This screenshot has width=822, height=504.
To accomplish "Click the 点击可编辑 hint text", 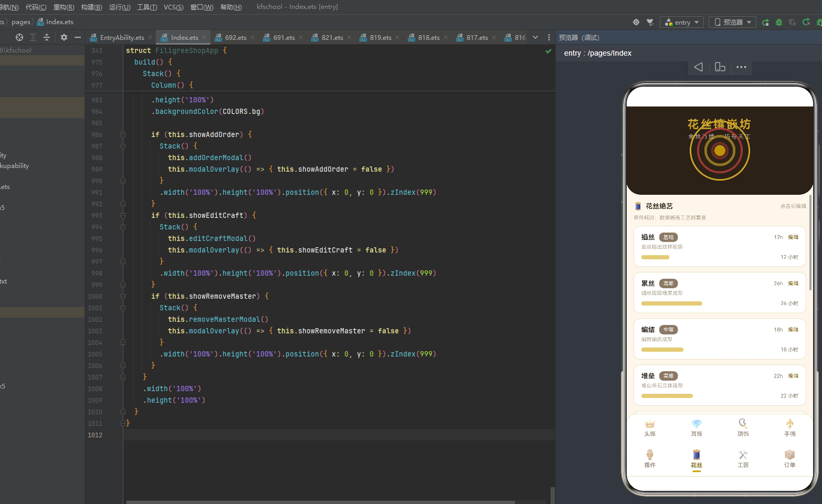I will pos(793,206).
